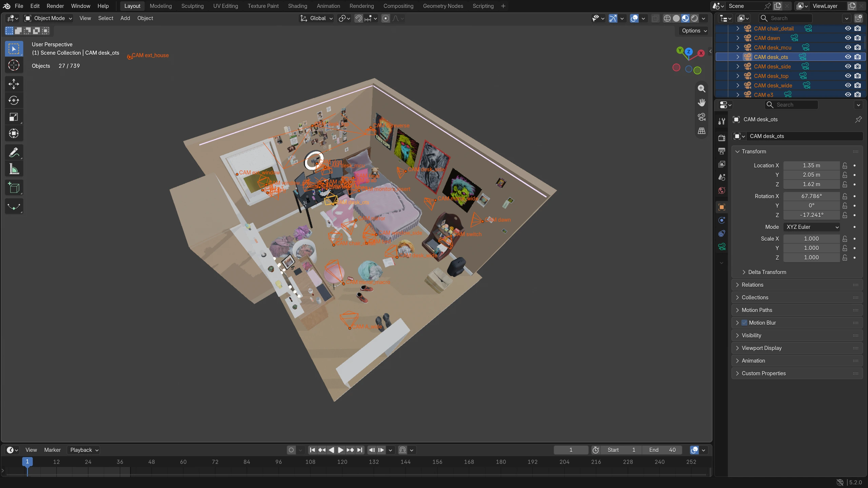Open the Render menu

pos(55,6)
